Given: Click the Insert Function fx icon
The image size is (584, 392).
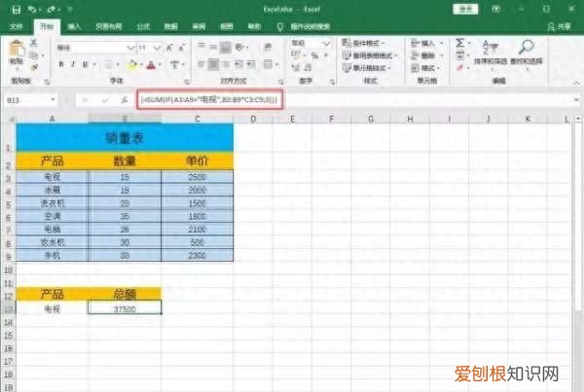Looking at the screenshot, I should click(x=125, y=100).
